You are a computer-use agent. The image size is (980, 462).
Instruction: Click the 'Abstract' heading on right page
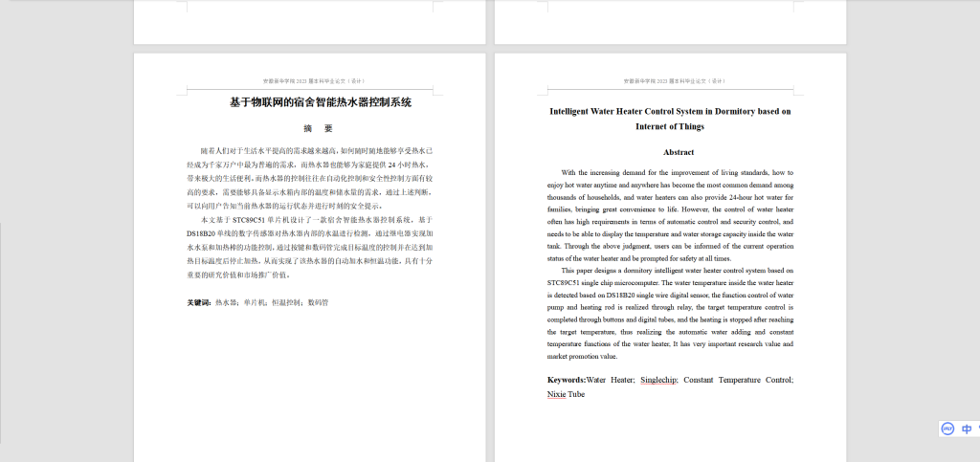pyautogui.click(x=679, y=152)
